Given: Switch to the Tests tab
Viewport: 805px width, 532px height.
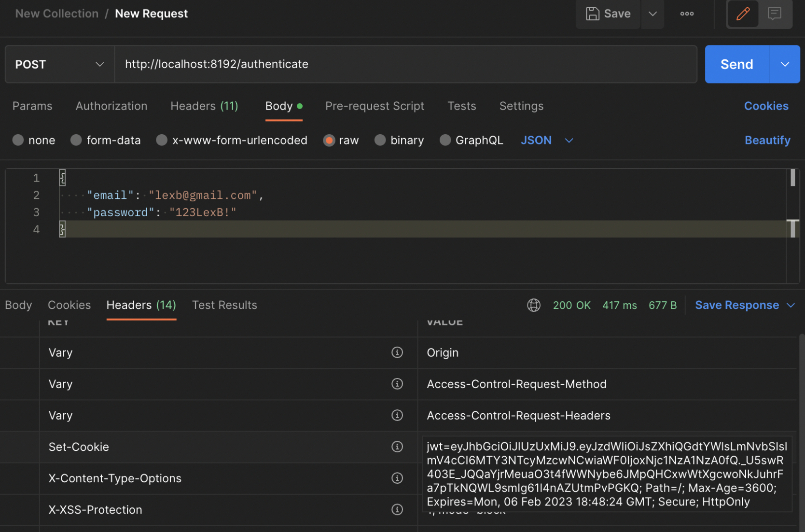Looking at the screenshot, I should (461, 106).
